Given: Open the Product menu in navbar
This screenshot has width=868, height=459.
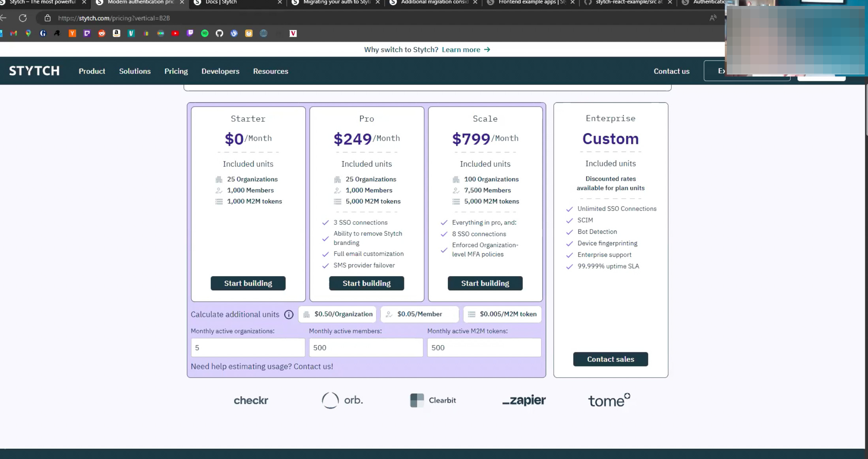Looking at the screenshot, I should (92, 71).
